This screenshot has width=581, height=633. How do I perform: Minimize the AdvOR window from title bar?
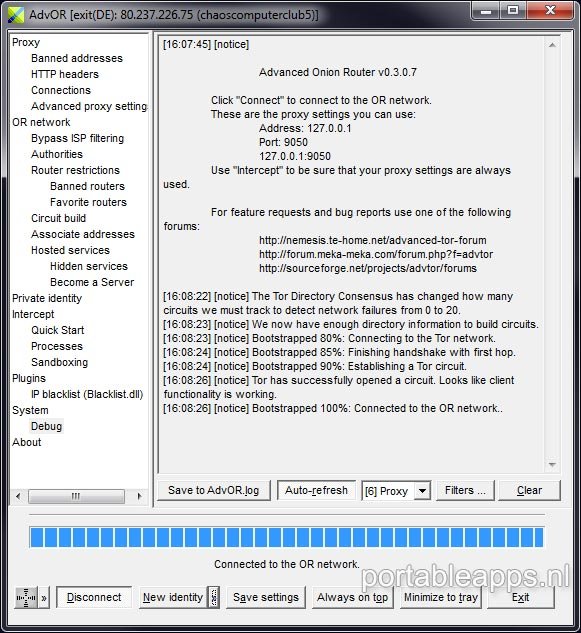coord(486,10)
